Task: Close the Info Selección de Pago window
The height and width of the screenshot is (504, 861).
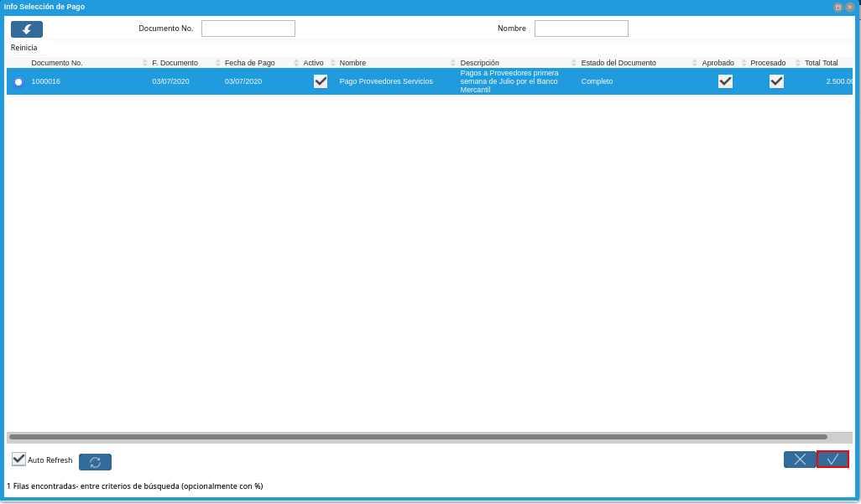Action: (x=849, y=8)
